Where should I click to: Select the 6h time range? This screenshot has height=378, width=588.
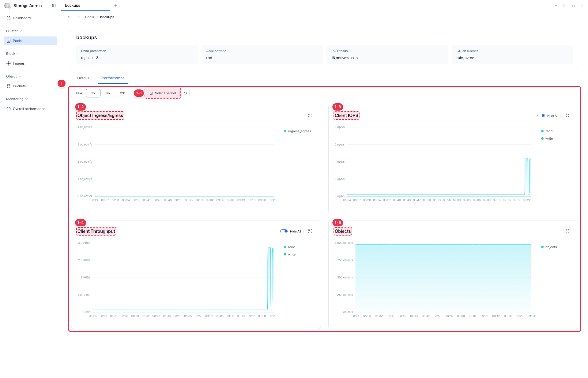[108, 93]
